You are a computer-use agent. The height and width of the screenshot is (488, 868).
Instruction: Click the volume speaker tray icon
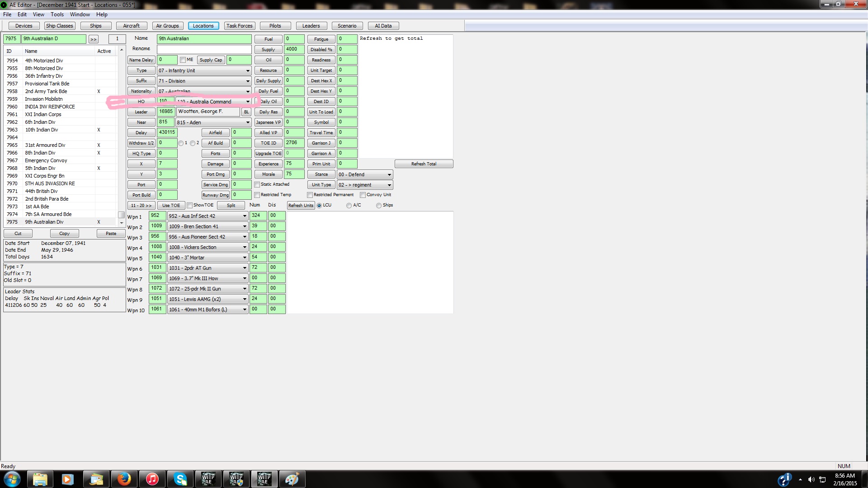point(811,479)
